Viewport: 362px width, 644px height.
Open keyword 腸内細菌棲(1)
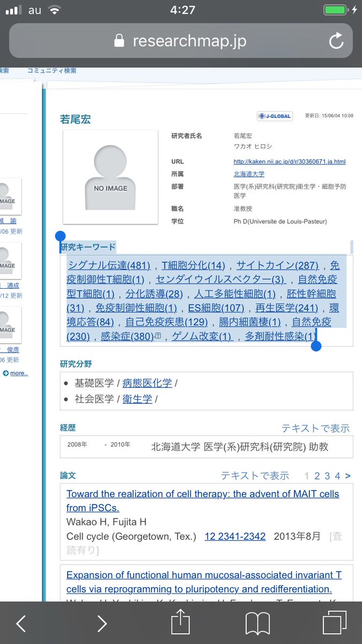(x=250, y=322)
